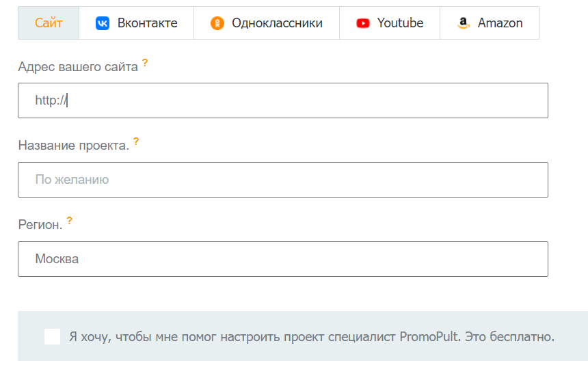This screenshot has width=588, height=378.
Task: Click the project name 'По желанию' field
Action: (x=282, y=180)
